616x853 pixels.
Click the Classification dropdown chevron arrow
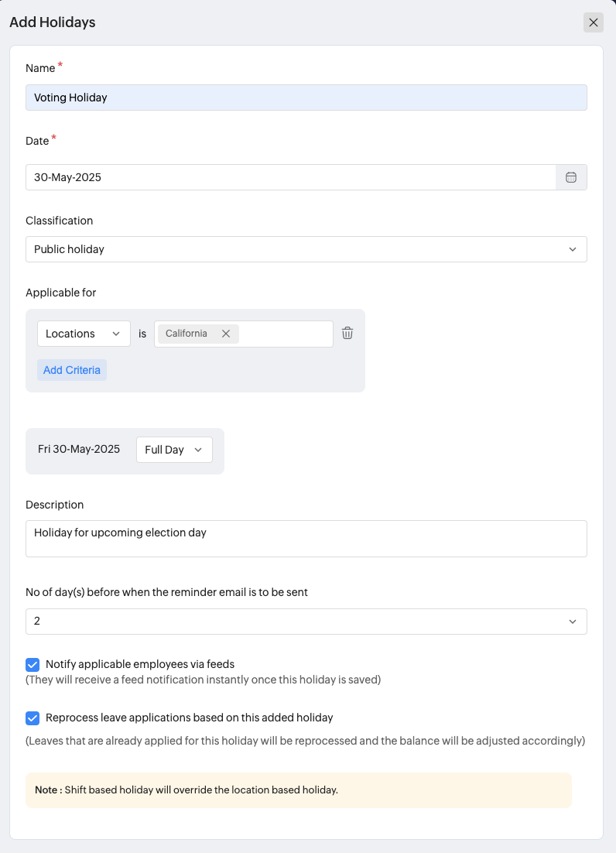click(x=573, y=249)
